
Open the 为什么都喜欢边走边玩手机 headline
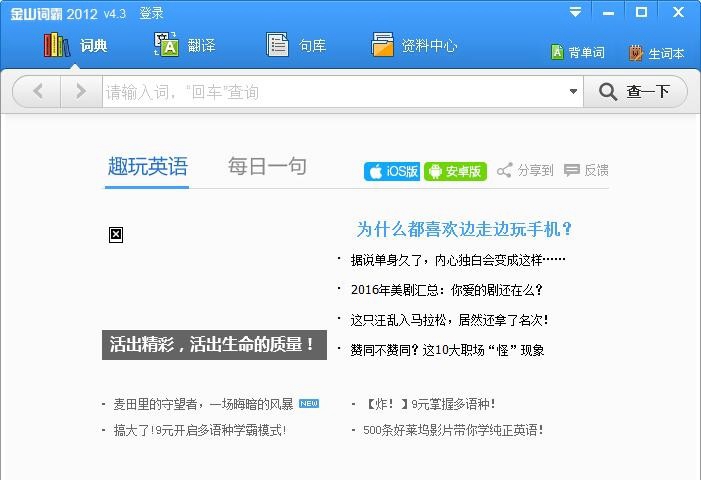pyautogui.click(x=464, y=229)
